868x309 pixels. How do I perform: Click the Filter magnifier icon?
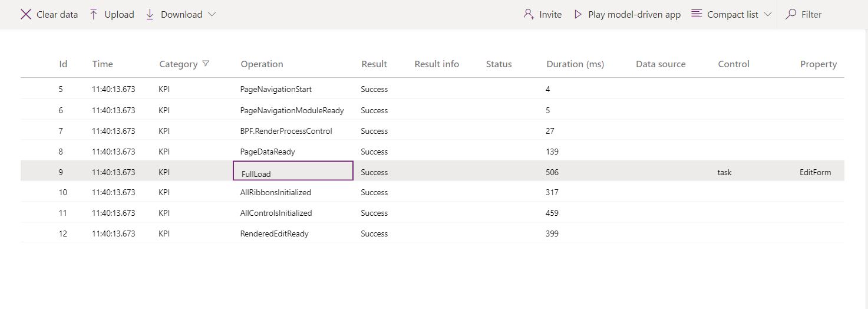click(791, 14)
